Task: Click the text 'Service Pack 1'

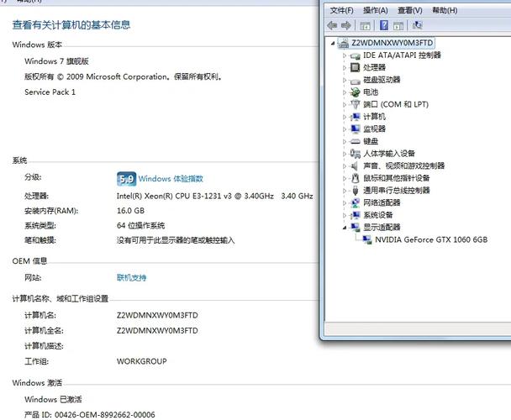Action: (x=50, y=92)
